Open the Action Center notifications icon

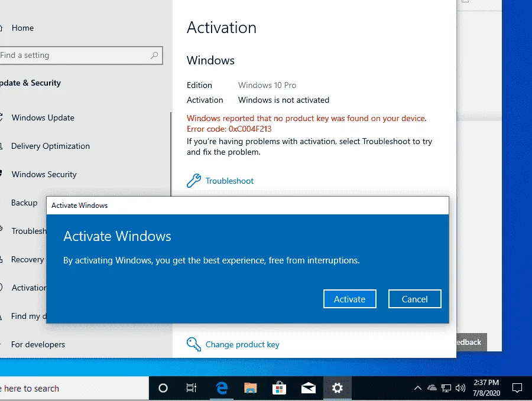click(517, 388)
